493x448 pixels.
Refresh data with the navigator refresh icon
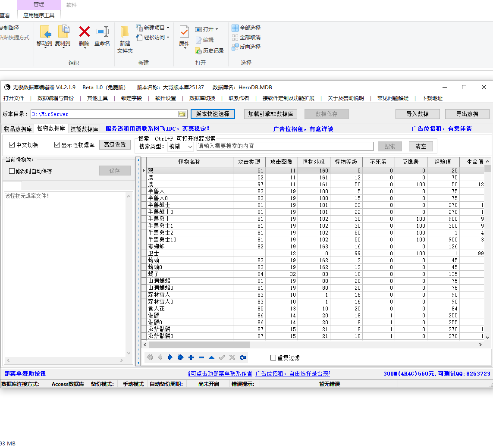[x=243, y=357]
